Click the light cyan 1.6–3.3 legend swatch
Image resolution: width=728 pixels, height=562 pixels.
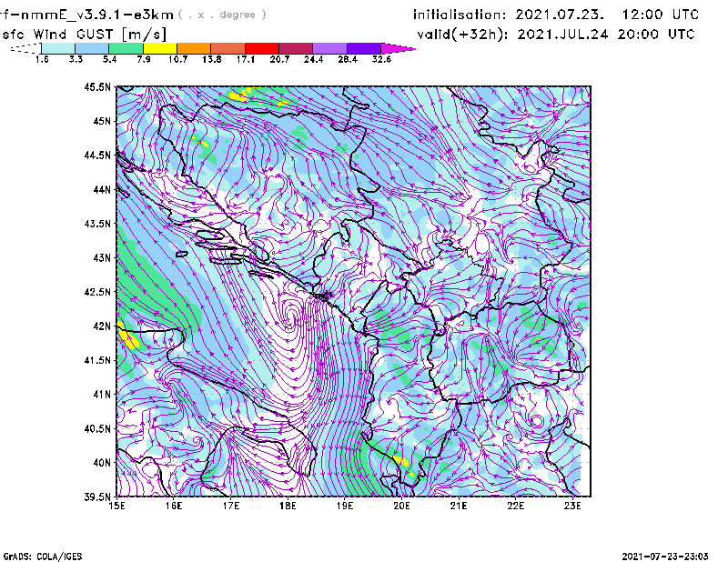tap(58, 48)
